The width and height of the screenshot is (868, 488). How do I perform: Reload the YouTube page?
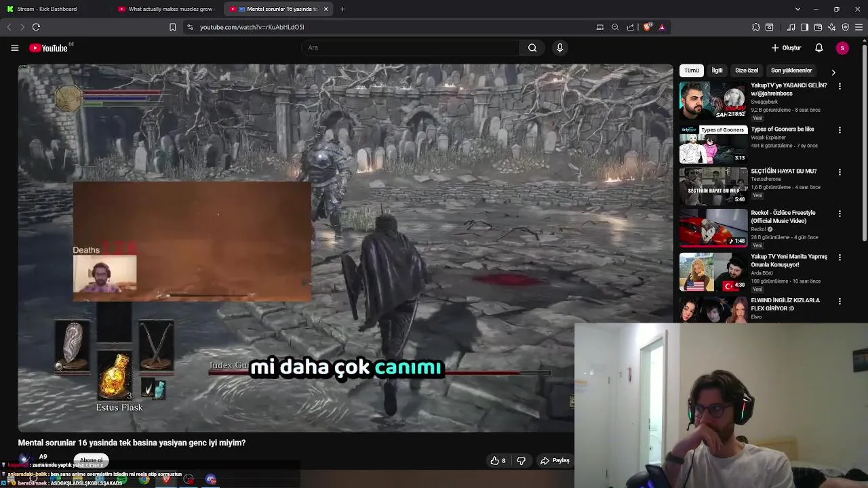point(36,27)
